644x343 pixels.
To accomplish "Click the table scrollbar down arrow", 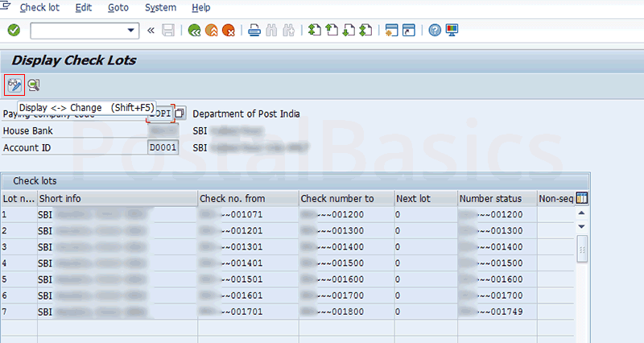I will coord(582,226).
